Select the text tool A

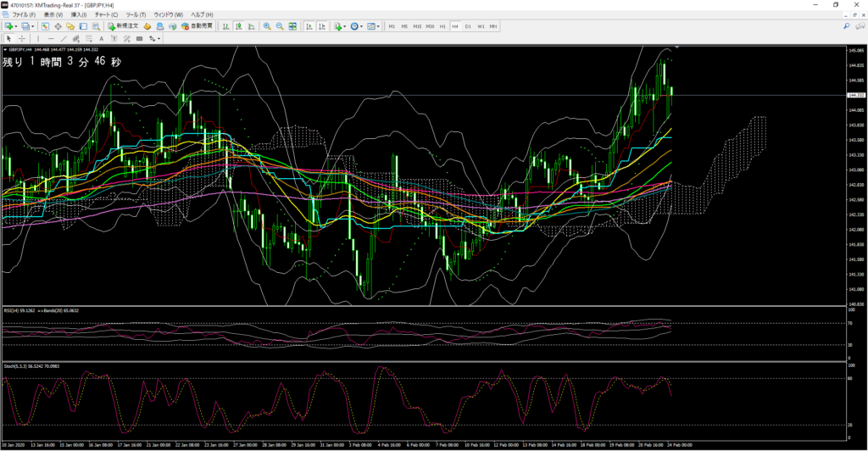pyautogui.click(x=102, y=38)
